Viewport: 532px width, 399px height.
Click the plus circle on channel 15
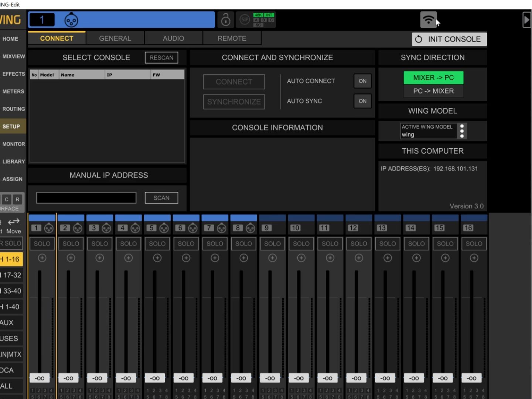tap(446, 258)
